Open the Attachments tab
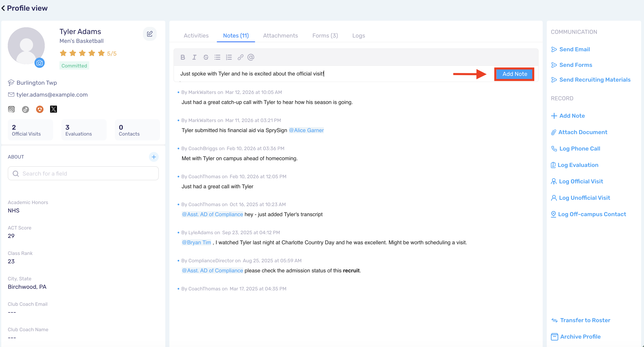The image size is (644, 347). 280,35
